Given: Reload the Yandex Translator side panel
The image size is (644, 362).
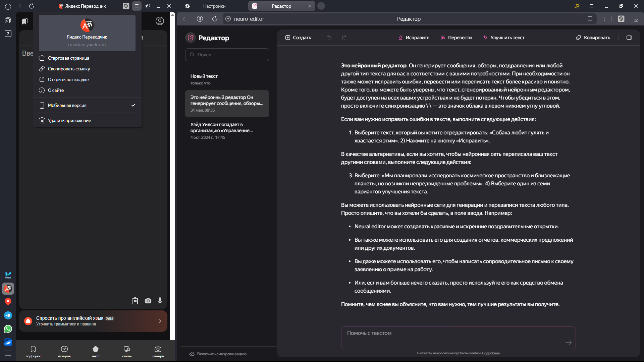Looking at the screenshot, I should 32,6.
